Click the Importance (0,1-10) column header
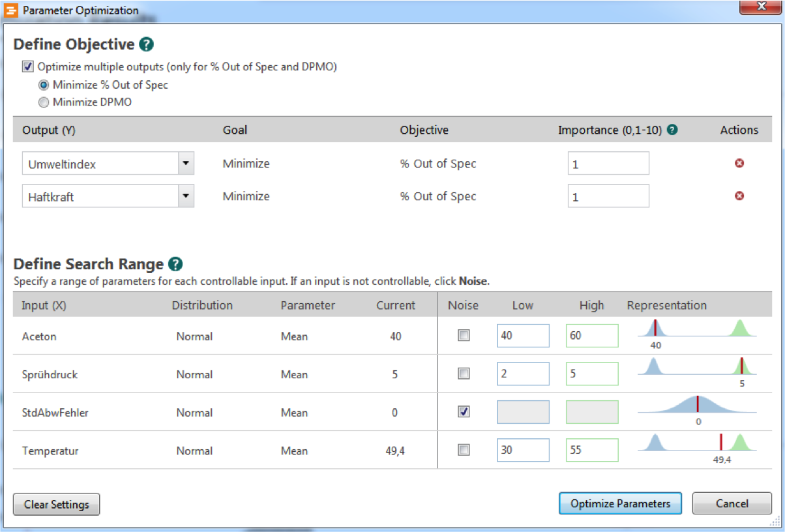785x532 pixels. pos(610,130)
